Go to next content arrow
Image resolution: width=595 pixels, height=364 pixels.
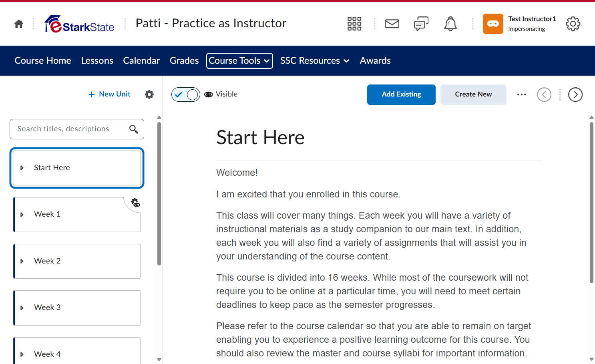(x=575, y=95)
